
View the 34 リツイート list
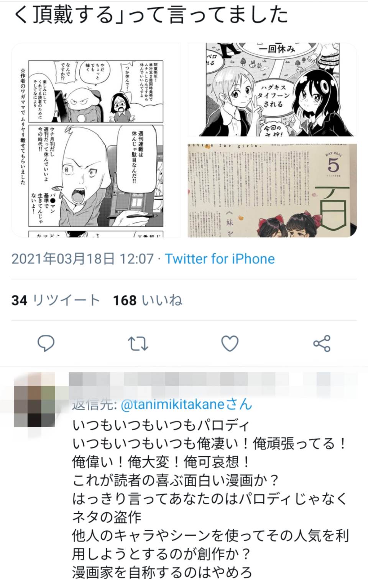tap(56, 300)
